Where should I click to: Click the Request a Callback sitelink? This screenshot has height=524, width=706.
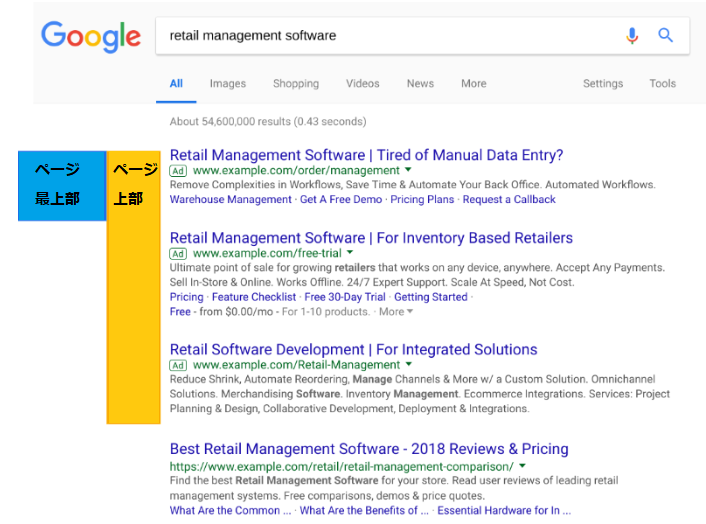[509, 199]
